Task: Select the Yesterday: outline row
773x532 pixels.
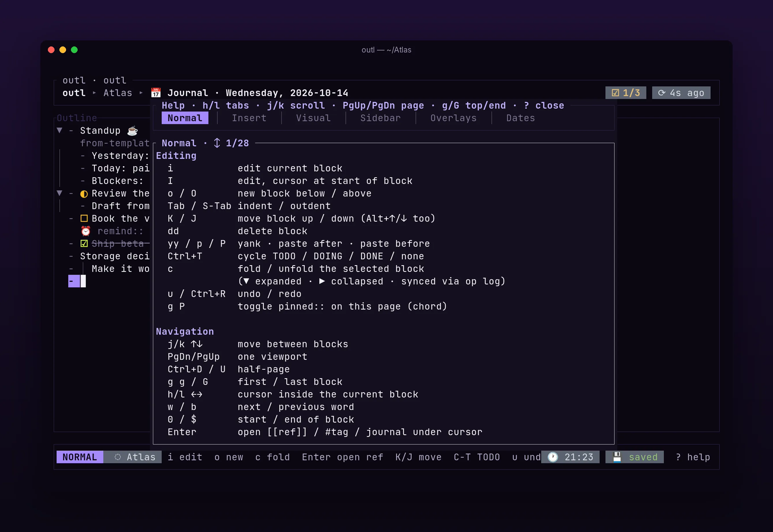Action: (115, 156)
